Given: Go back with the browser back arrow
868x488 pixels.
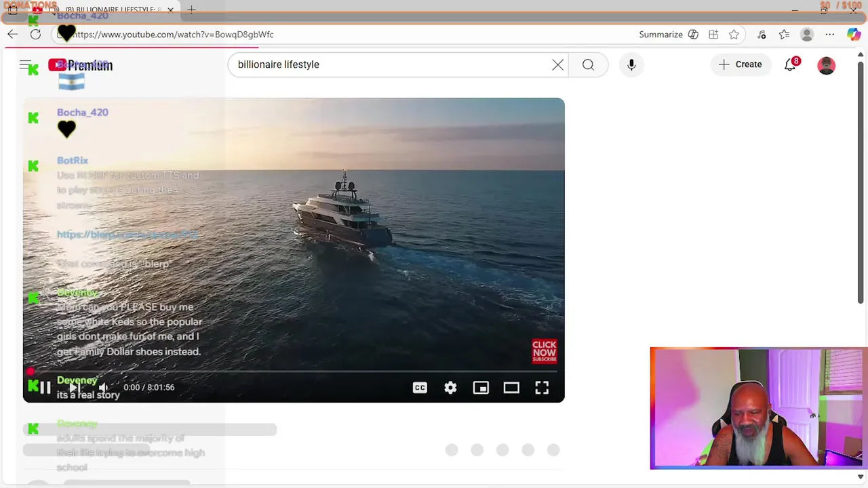Looking at the screenshot, I should click(x=13, y=35).
